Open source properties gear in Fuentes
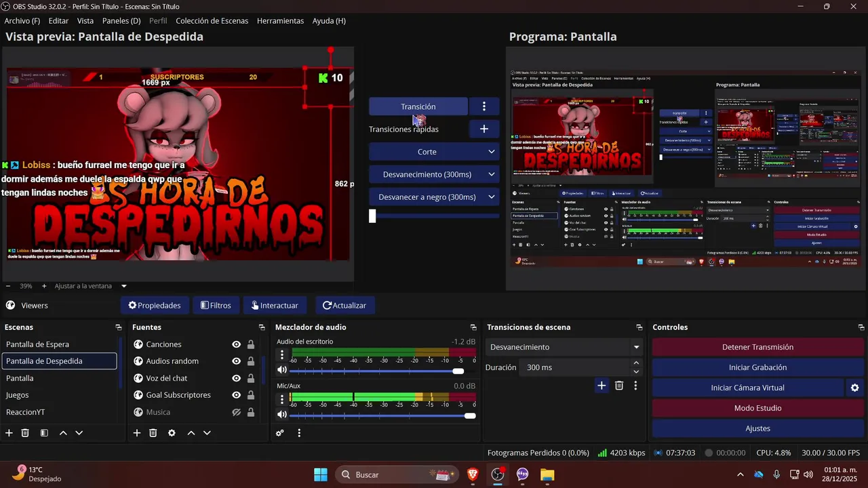 pos(172,432)
